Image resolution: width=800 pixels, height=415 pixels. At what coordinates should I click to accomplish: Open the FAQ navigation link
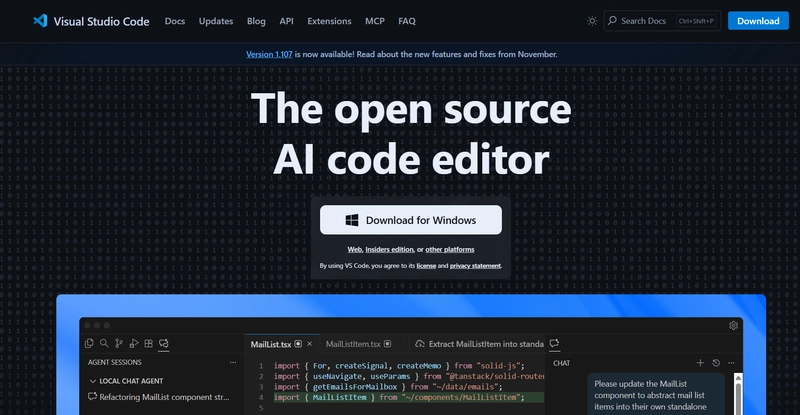pyautogui.click(x=407, y=21)
